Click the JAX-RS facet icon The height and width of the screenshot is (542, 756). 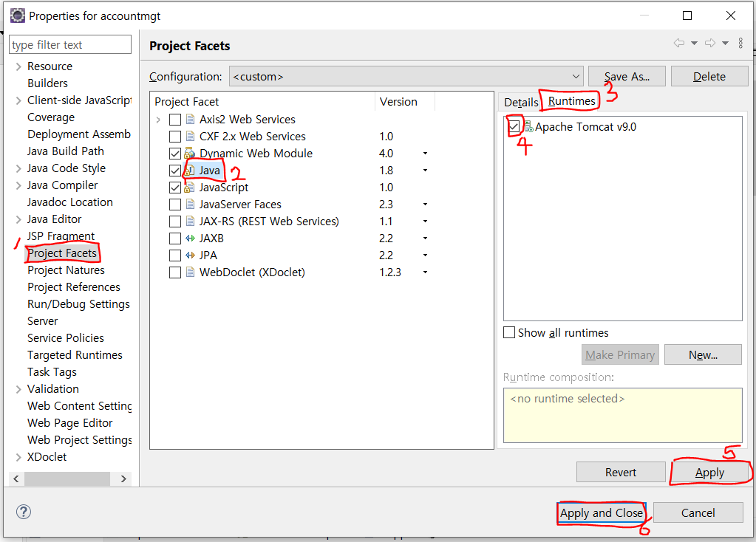click(191, 221)
